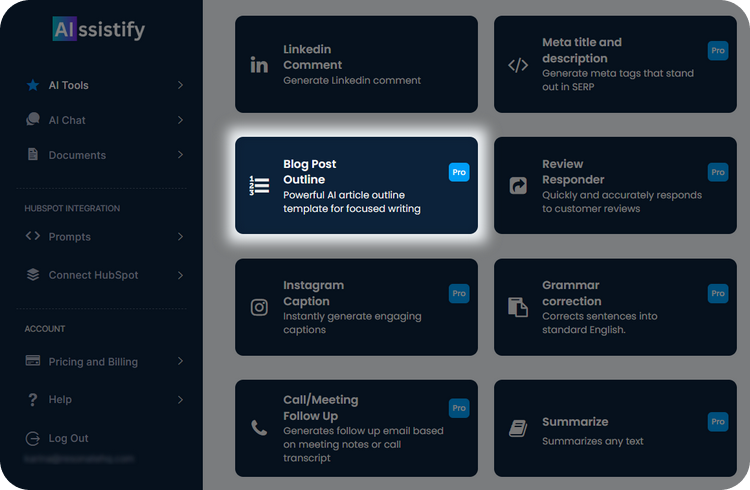Select the Blog Post Outline list icon
The width and height of the screenshot is (750, 490).
(x=259, y=185)
